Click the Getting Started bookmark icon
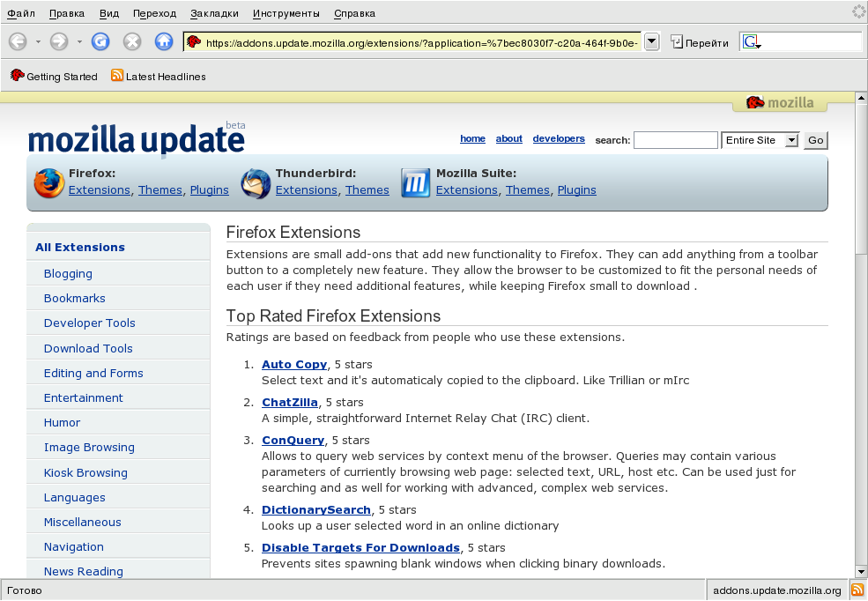 (17, 75)
